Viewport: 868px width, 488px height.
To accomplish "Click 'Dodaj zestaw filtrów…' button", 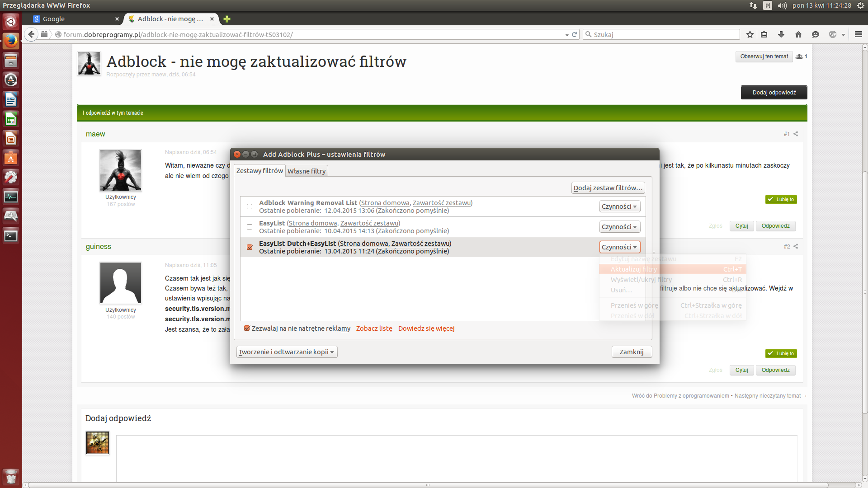I will (x=608, y=188).
